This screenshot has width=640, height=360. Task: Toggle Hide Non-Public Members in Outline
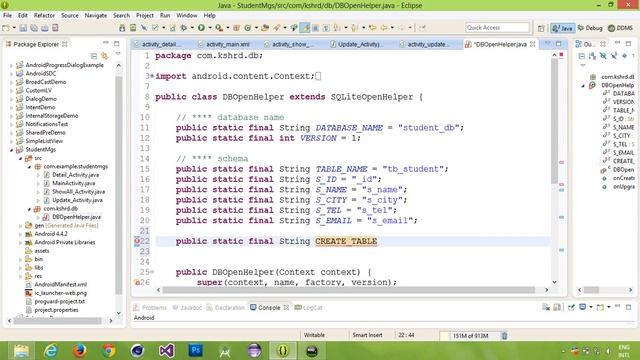point(624,56)
